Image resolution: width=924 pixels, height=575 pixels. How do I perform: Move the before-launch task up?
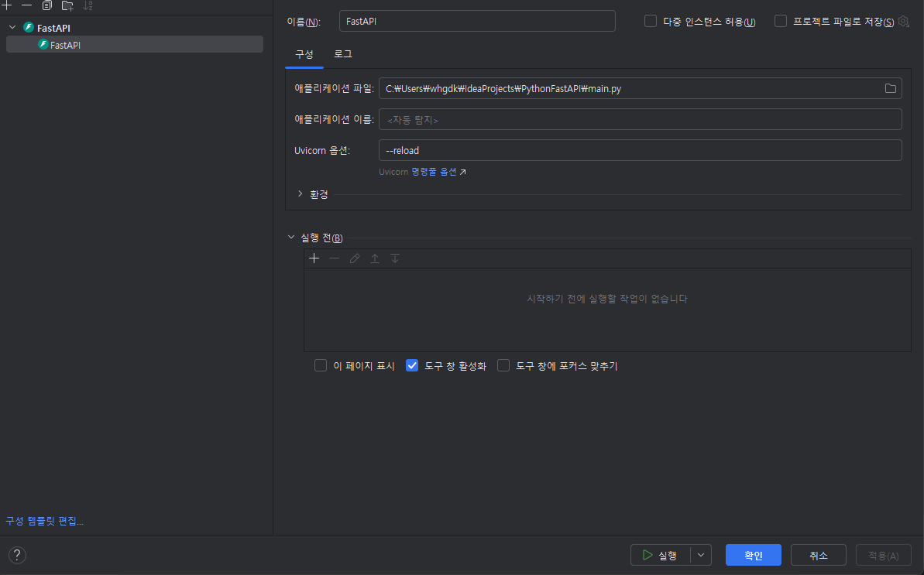[x=375, y=258]
